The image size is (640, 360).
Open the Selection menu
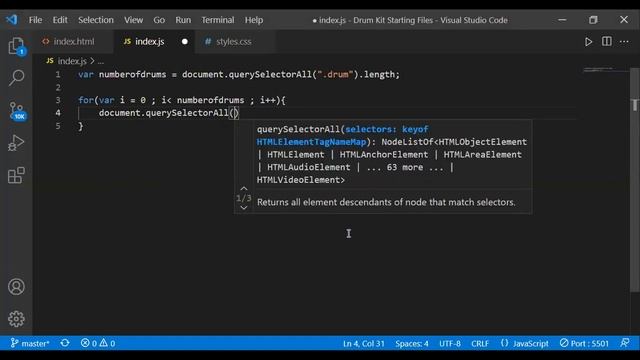pyautogui.click(x=96, y=20)
